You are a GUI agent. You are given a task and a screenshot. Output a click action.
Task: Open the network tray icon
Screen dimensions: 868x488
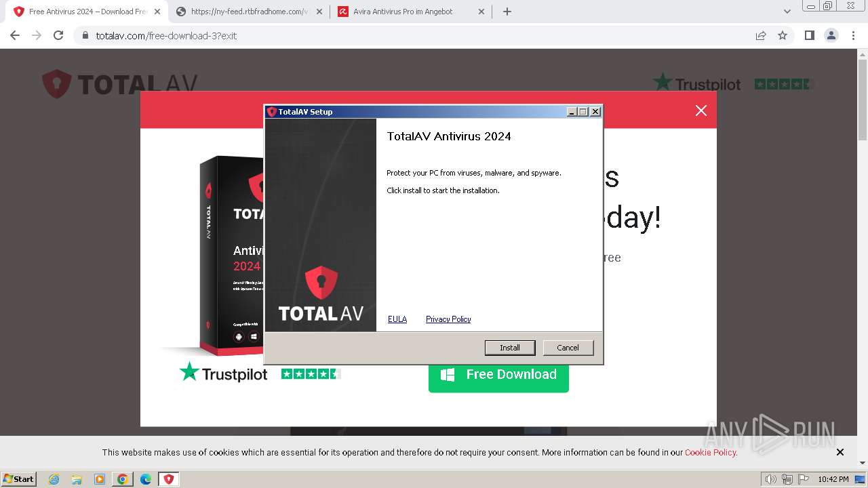[787, 479]
